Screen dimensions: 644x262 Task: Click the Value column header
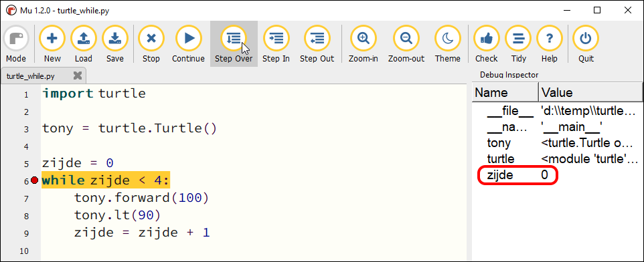click(590, 92)
